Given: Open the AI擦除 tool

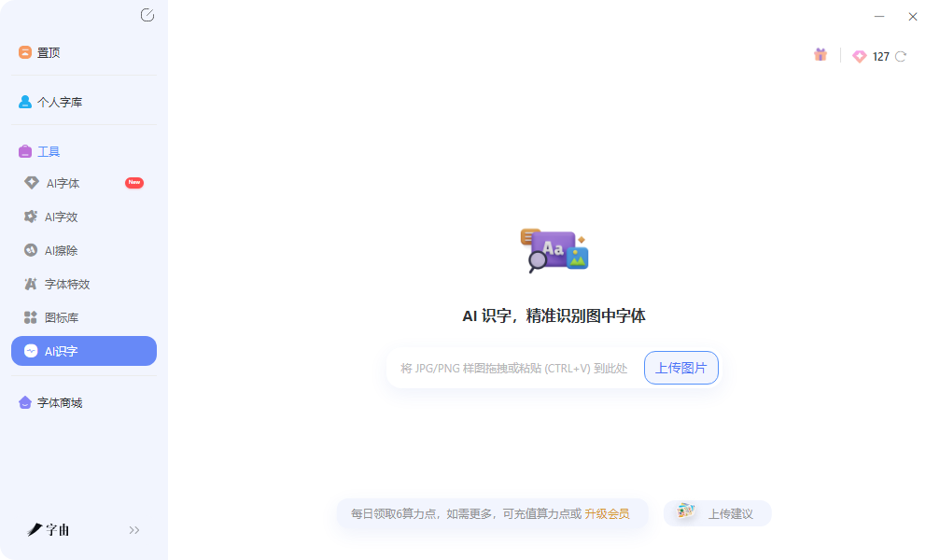Looking at the screenshot, I should tap(84, 251).
